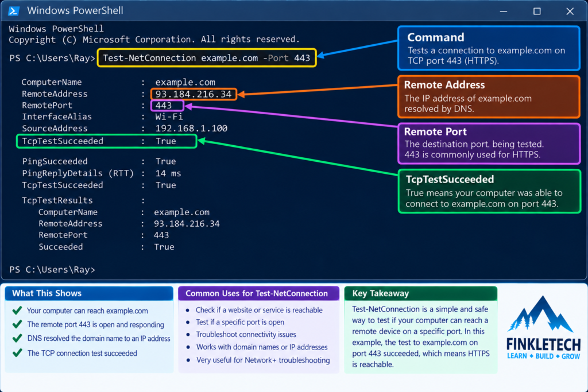588x392 pixels.
Task: Click the '14 ms' ping value
Action: click(168, 173)
